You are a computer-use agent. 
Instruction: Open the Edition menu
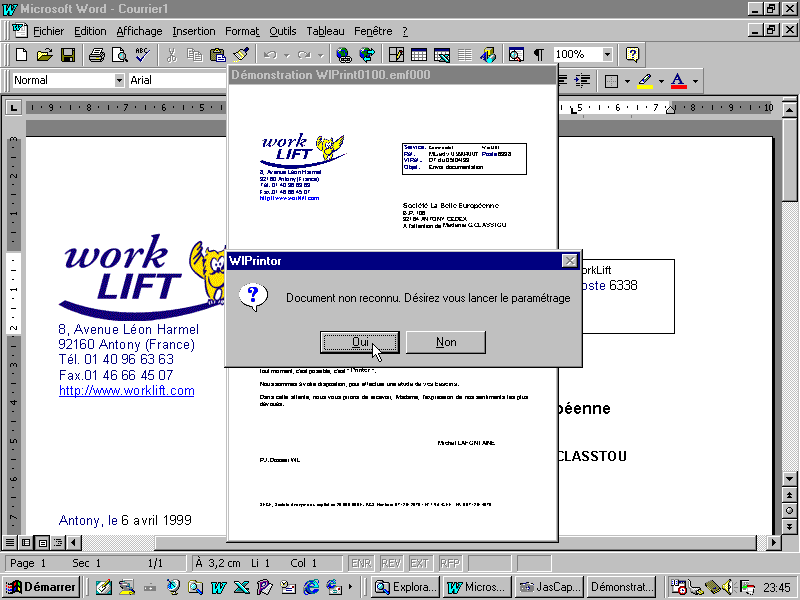pyautogui.click(x=90, y=31)
